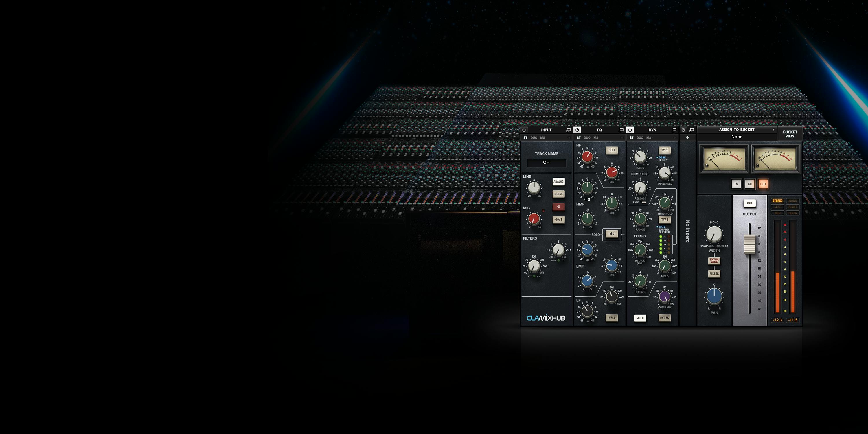Toggle the phase invert ø button
This screenshot has width=868, height=434.
[x=558, y=207]
